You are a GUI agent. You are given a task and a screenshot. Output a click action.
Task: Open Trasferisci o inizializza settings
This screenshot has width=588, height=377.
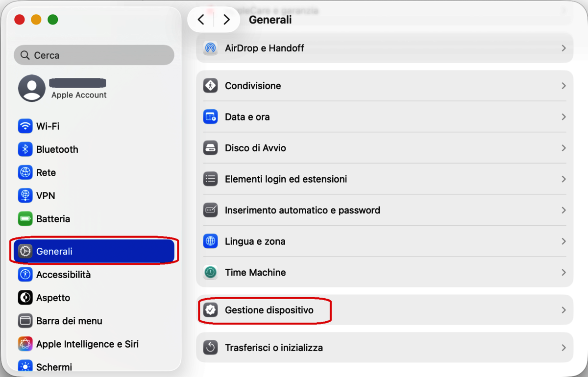pyautogui.click(x=273, y=348)
